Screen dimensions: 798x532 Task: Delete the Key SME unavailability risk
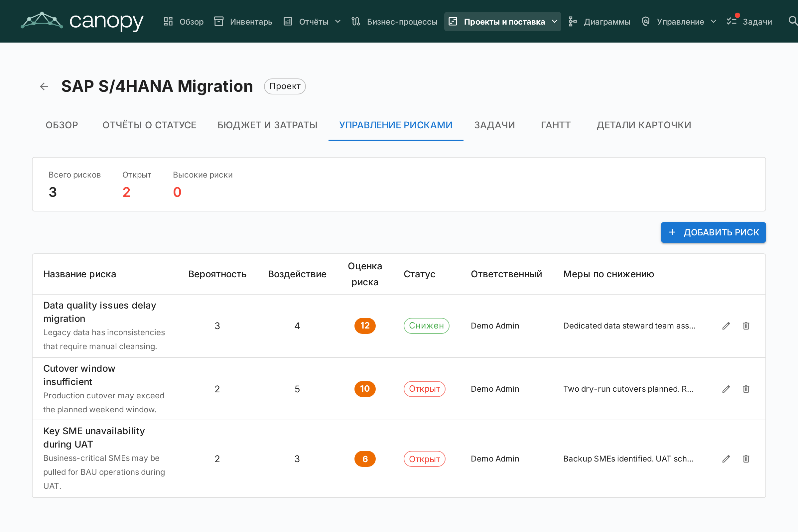point(746,459)
